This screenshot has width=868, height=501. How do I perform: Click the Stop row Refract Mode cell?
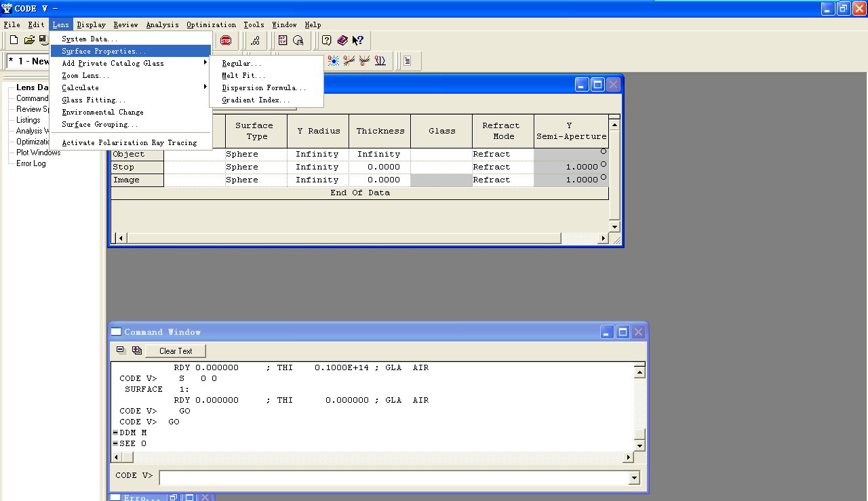502,167
